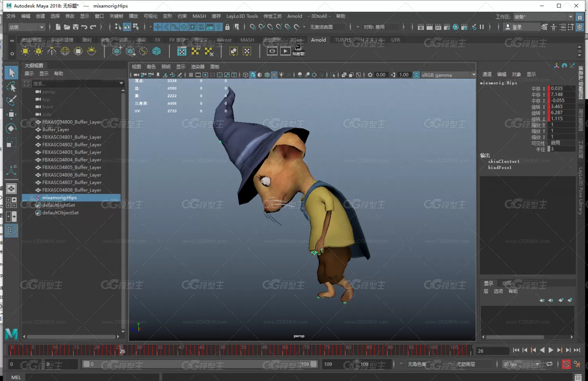Click the range slider bar in timeline
588x381 pixels.
click(x=200, y=364)
